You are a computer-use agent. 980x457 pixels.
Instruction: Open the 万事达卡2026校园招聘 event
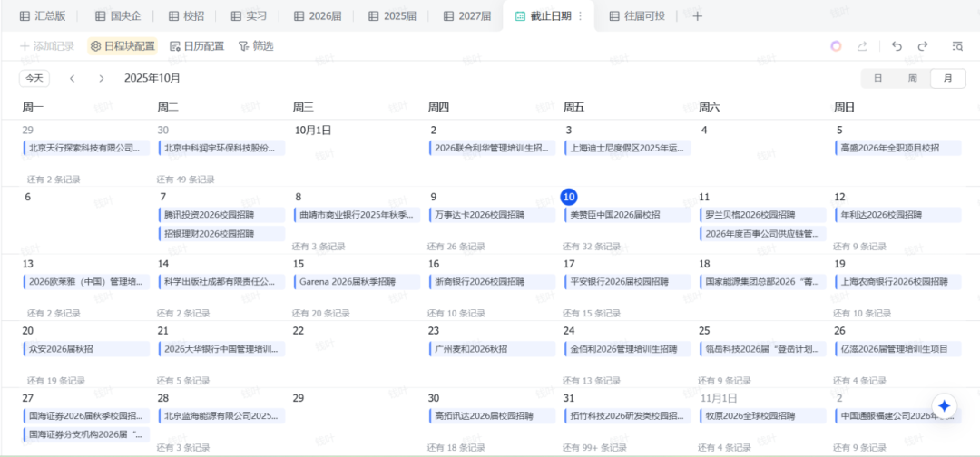(x=493, y=215)
